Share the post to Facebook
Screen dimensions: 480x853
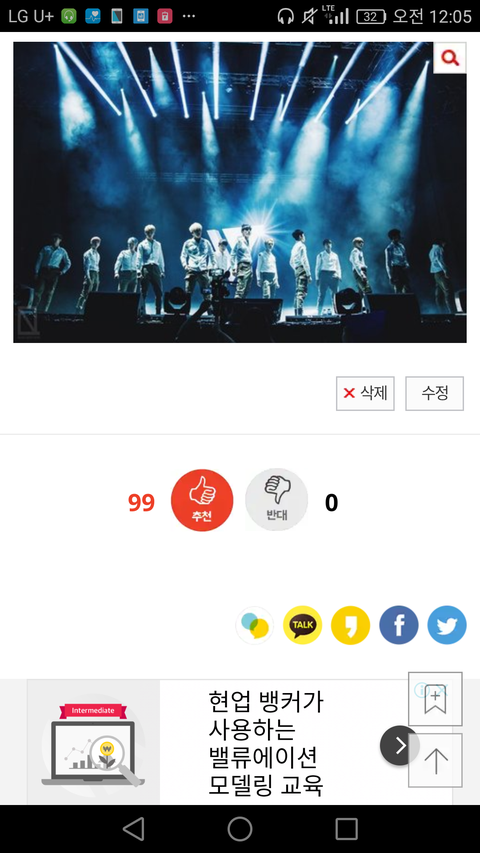(x=399, y=626)
